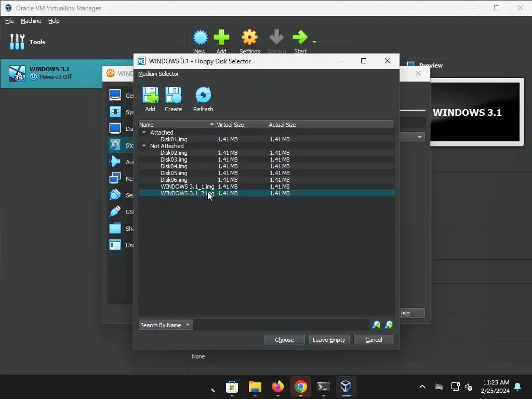This screenshot has width=532, height=399.
Task: Select General icon in settings sidebar
Action: (x=115, y=95)
